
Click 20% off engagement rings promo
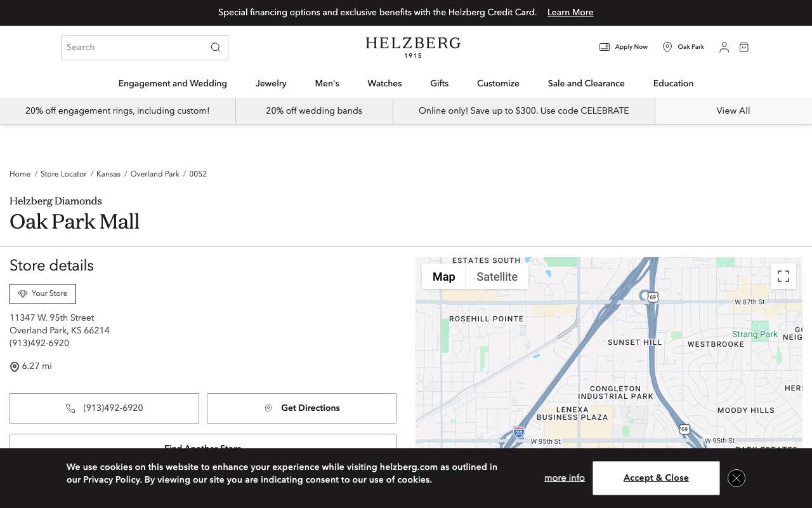[x=117, y=110]
